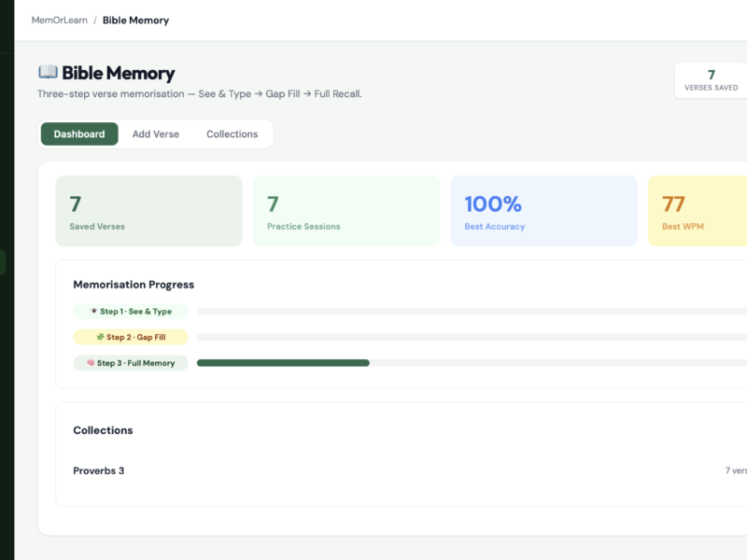Open the Practice Sessions stat card

[346, 211]
